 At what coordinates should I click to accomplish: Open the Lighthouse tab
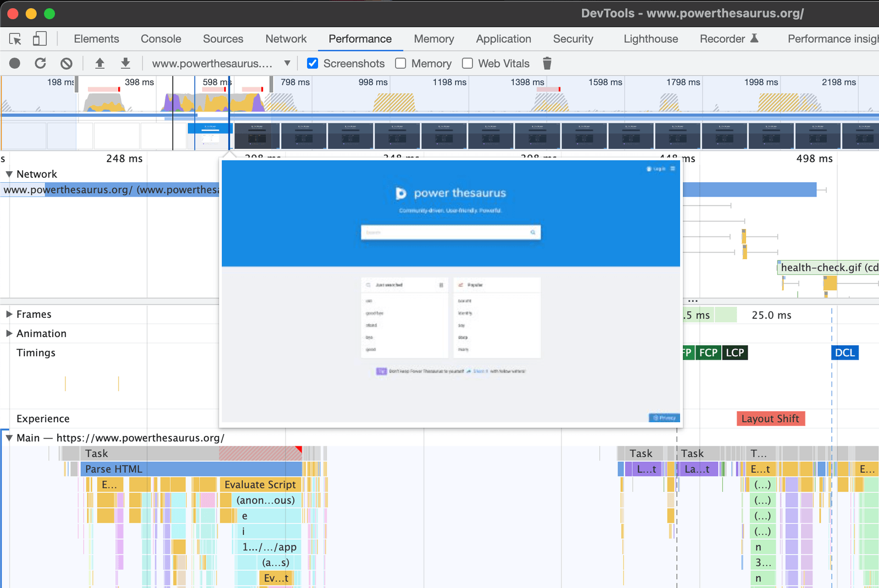pos(650,39)
